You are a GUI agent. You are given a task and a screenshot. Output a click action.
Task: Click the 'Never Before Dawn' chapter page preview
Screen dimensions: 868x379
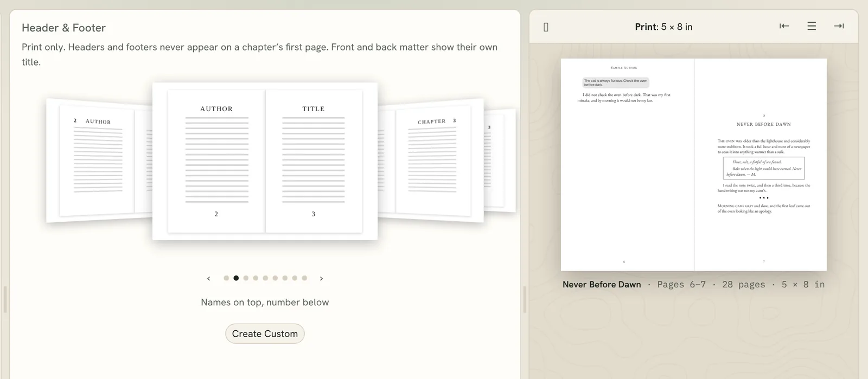click(761, 165)
